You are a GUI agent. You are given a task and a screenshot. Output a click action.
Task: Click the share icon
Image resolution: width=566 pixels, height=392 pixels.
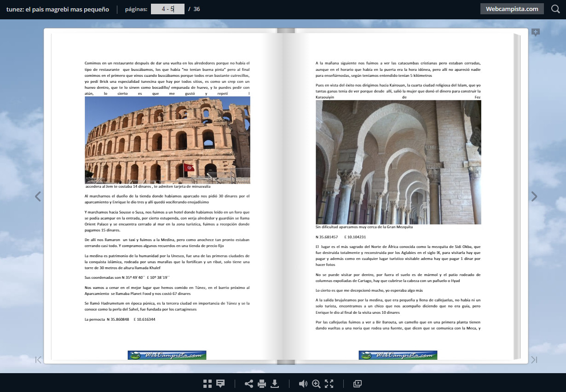click(249, 384)
